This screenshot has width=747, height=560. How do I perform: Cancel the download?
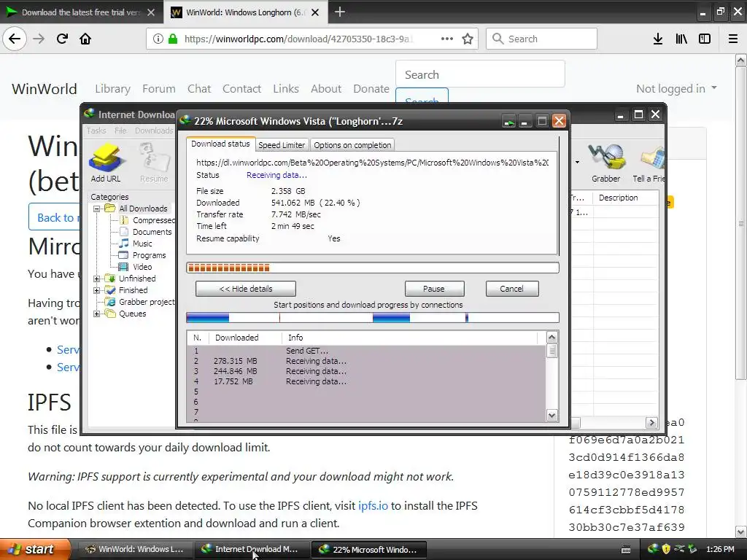coord(511,289)
